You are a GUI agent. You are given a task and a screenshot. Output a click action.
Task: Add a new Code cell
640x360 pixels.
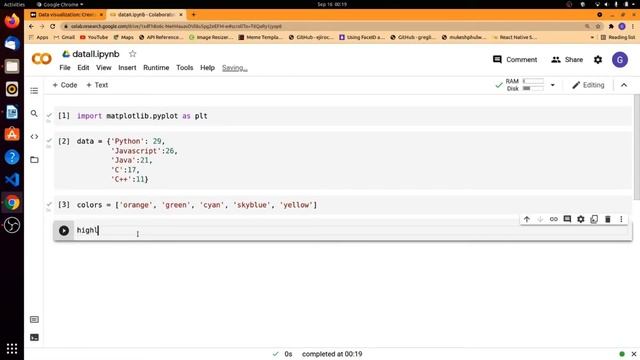pos(64,85)
